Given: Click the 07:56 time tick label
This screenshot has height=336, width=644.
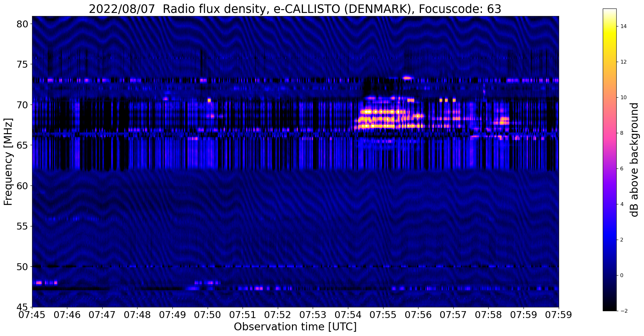Looking at the screenshot, I should click(418, 315).
